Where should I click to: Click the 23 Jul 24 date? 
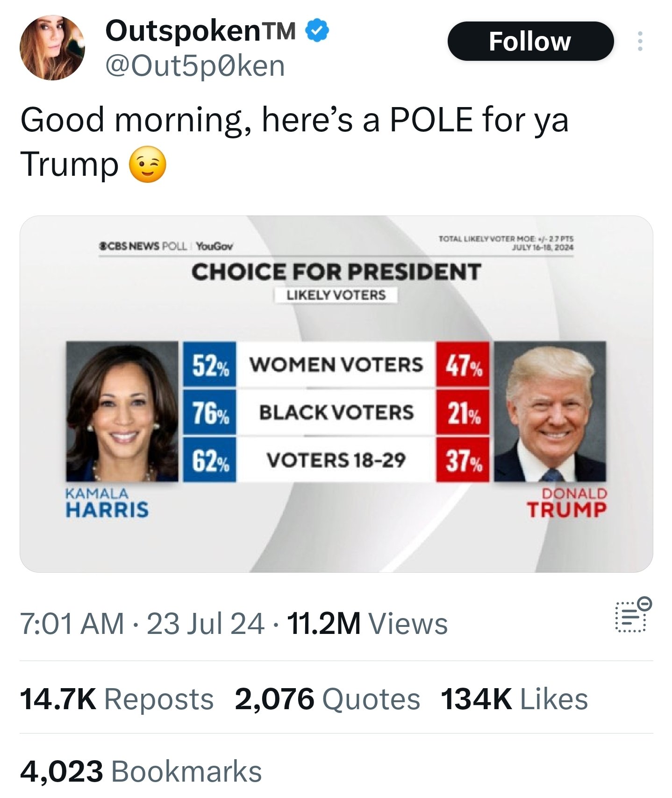tap(205, 624)
